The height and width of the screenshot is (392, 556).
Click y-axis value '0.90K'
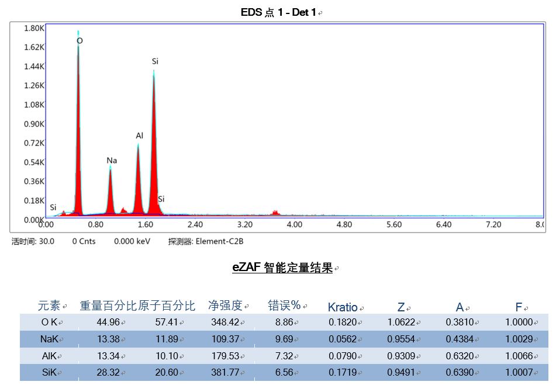click(34, 124)
